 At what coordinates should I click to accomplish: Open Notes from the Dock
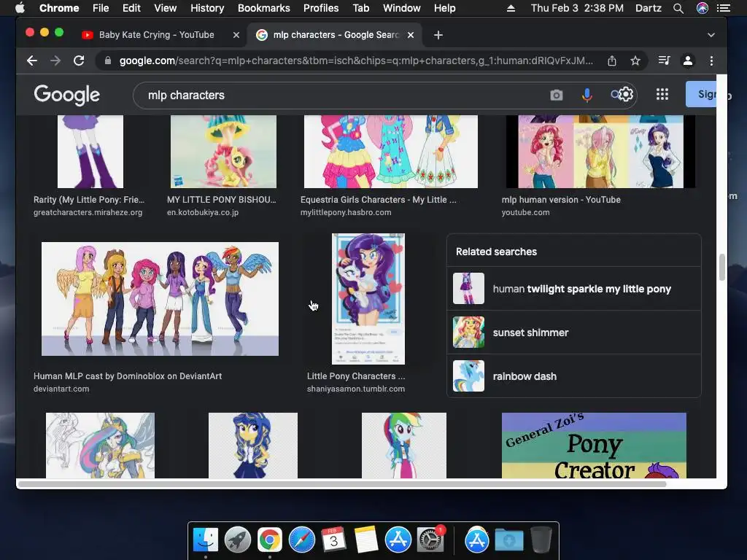point(366,540)
